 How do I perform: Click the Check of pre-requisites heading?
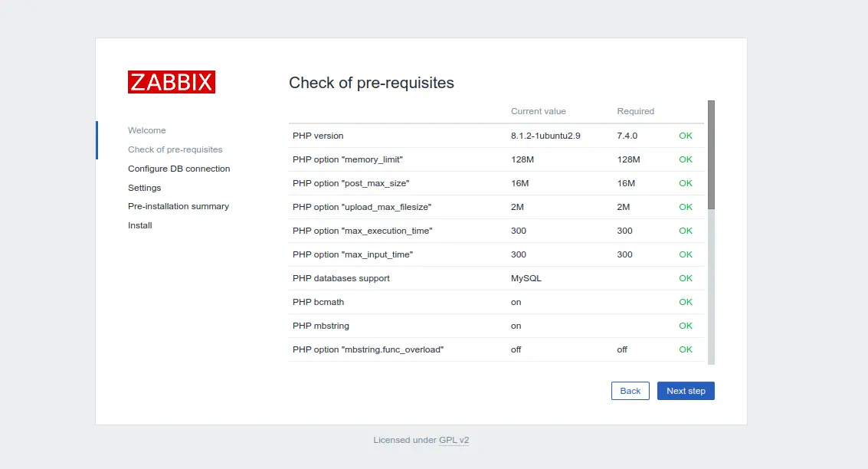click(x=372, y=83)
